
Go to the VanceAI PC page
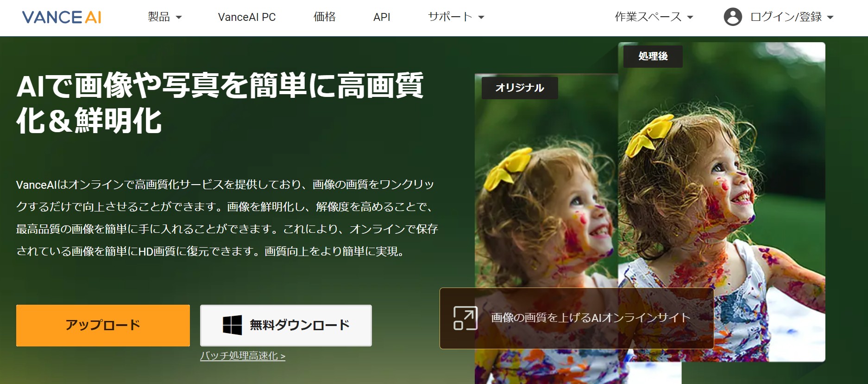(246, 17)
